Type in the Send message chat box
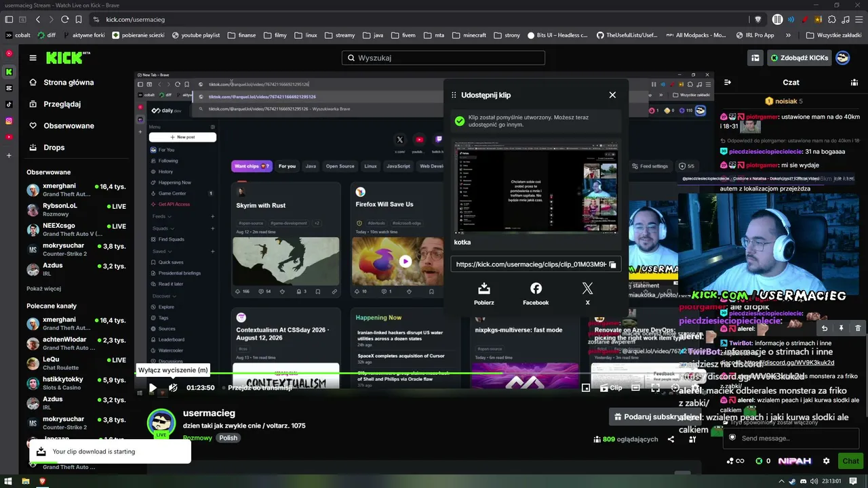The height and width of the screenshot is (488, 868). (x=791, y=438)
